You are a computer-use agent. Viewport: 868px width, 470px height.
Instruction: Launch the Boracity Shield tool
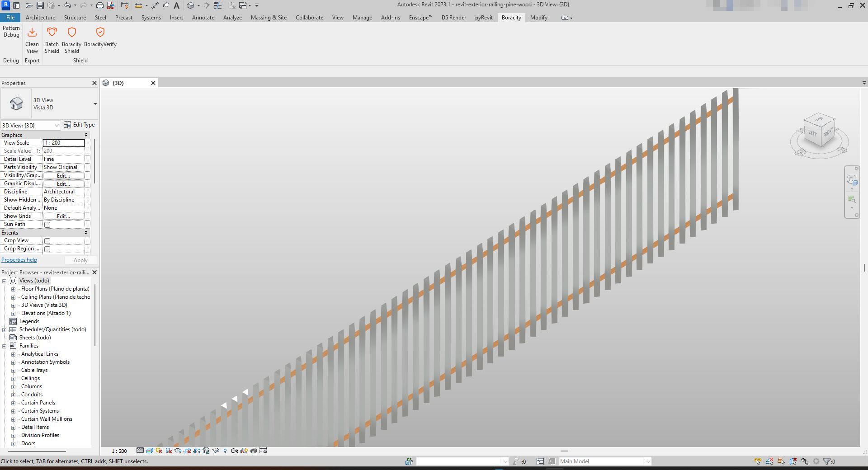pos(71,41)
